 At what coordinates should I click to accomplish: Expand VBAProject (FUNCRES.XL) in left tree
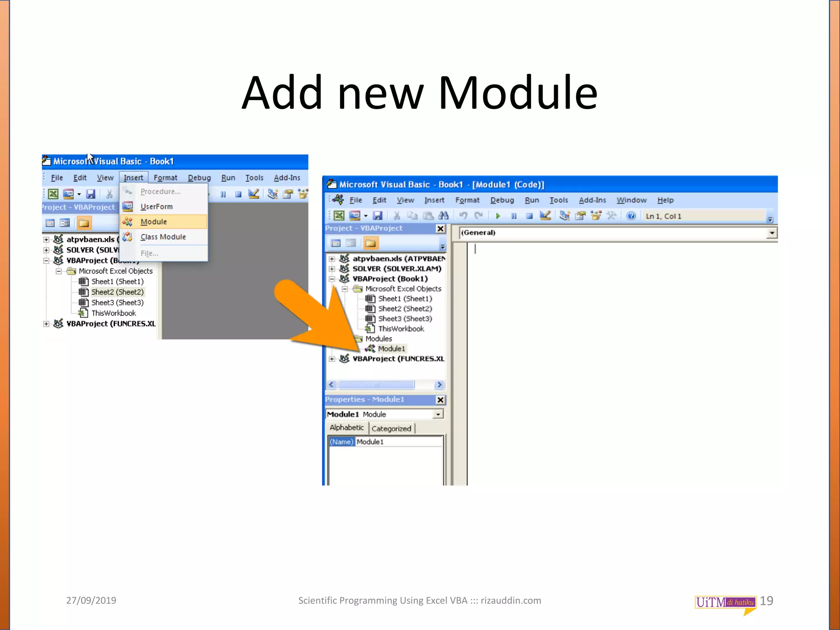pyautogui.click(x=46, y=324)
